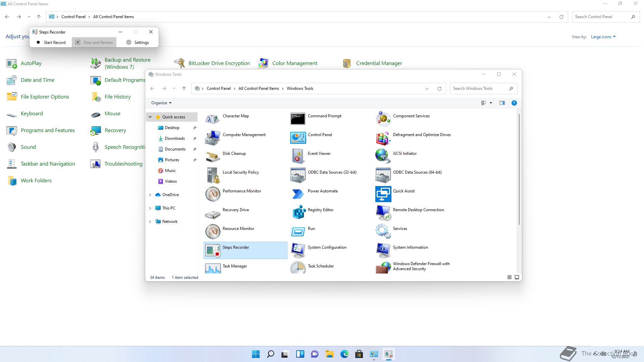The width and height of the screenshot is (644, 362).
Task: Open File Explorer from taskbar
Action: tap(330, 354)
